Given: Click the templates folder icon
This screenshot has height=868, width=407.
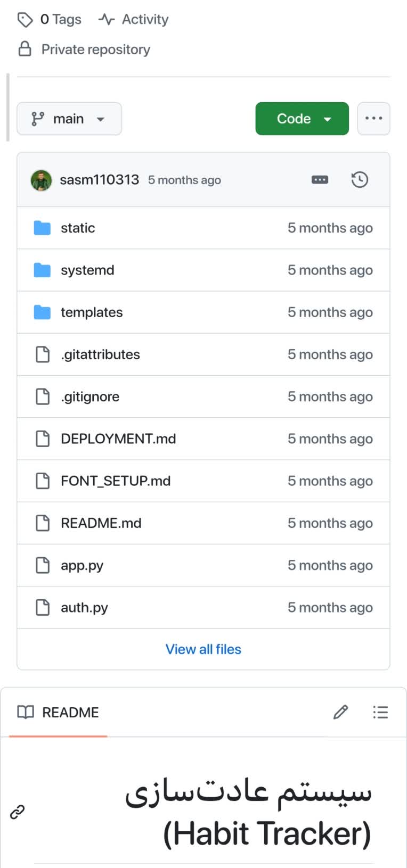Looking at the screenshot, I should point(42,312).
